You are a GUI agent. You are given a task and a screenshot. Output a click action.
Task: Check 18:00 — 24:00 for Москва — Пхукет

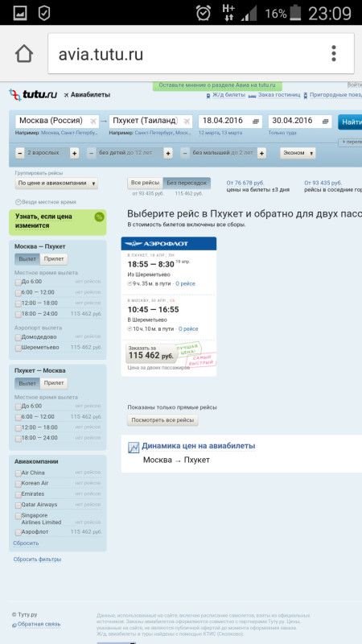pyautogui.click(x=18, y=314)
